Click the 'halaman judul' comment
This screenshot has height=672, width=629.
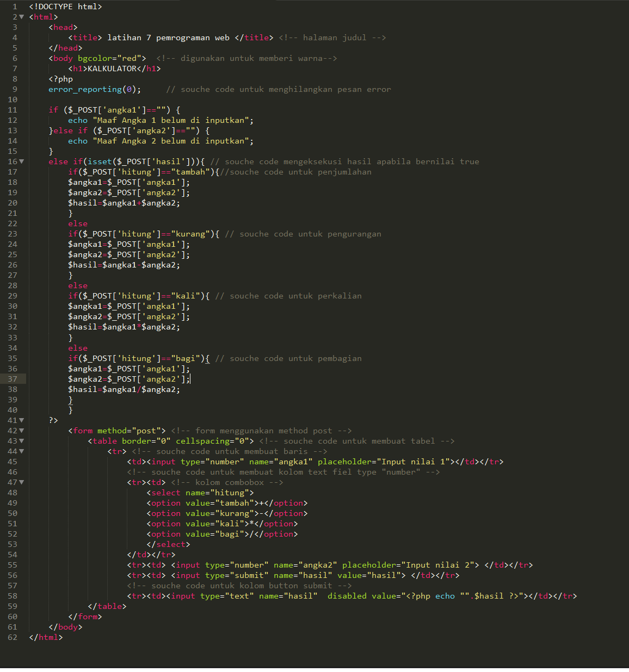[335, 38]
